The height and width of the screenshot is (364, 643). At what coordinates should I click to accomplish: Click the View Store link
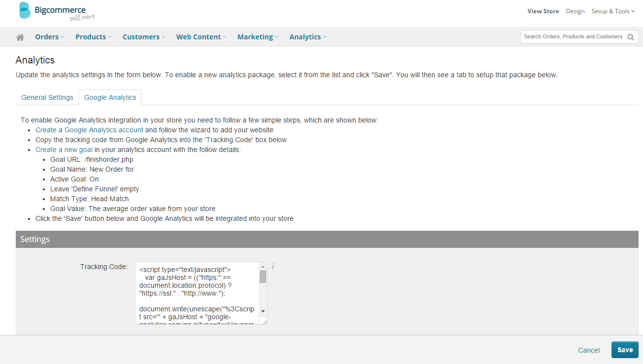[543, 11]
